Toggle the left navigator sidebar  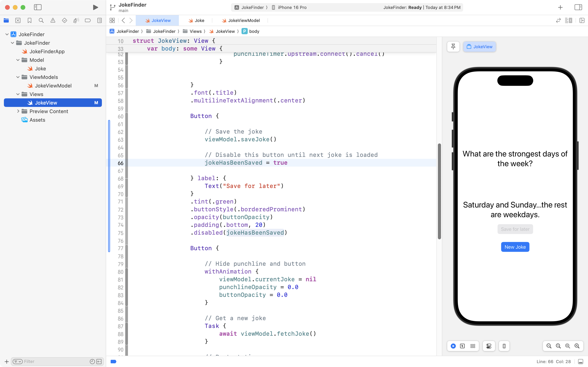point(38,7)
